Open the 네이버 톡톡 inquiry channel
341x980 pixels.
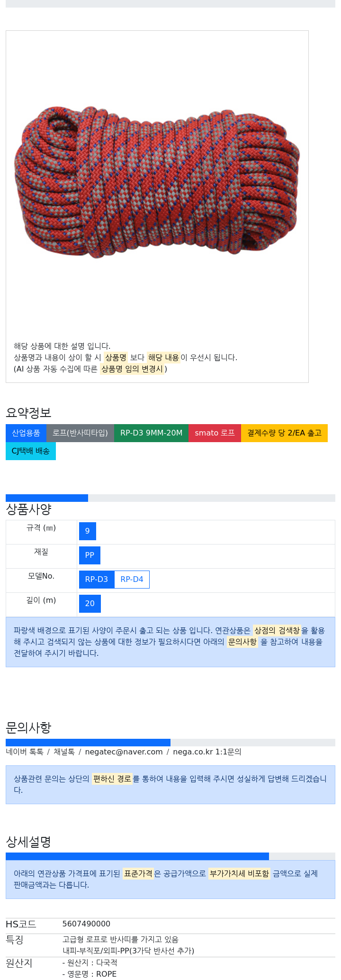25,752
